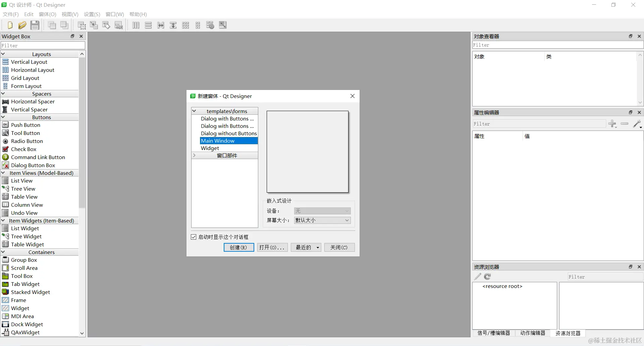
Task: Click the Lay Out Vertically icon
Action: pos(148,25)
